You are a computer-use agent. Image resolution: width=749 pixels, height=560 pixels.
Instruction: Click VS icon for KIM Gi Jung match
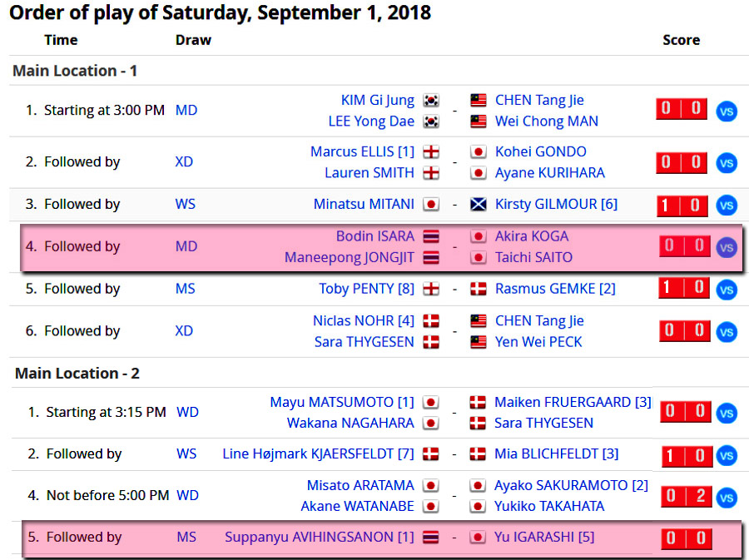(x=727, y=111)
